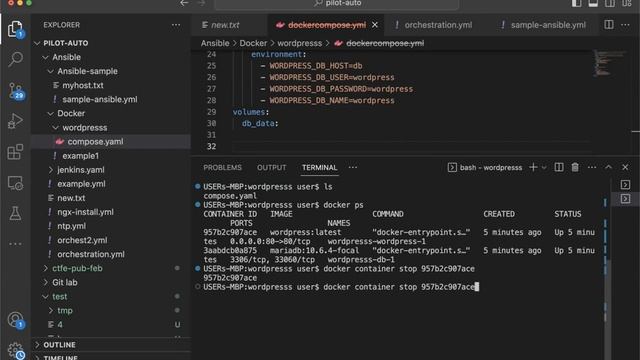Close the dockercompose.yml tab
The width and height of the screenshot is (640, 360).
(x=375, y=25)
